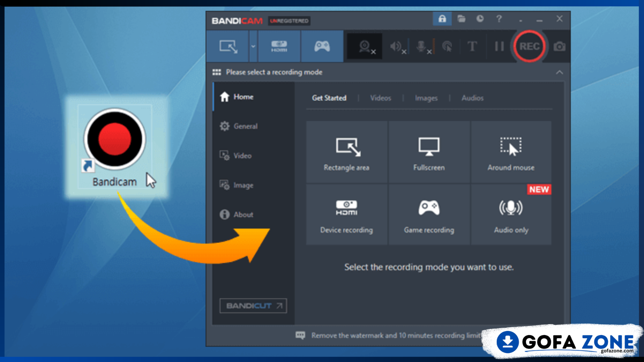Open the Image settings sidebar section
This screenshot has height=362, width=644.
[x=254, y=185]
